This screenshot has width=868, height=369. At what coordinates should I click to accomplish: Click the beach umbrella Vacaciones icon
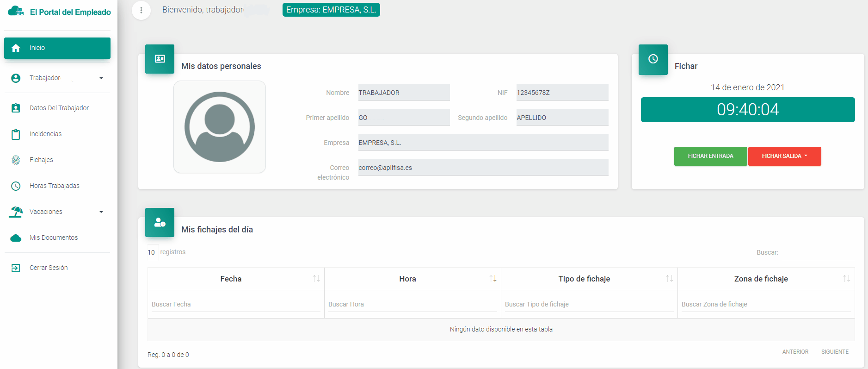click(x=16, y=212)
